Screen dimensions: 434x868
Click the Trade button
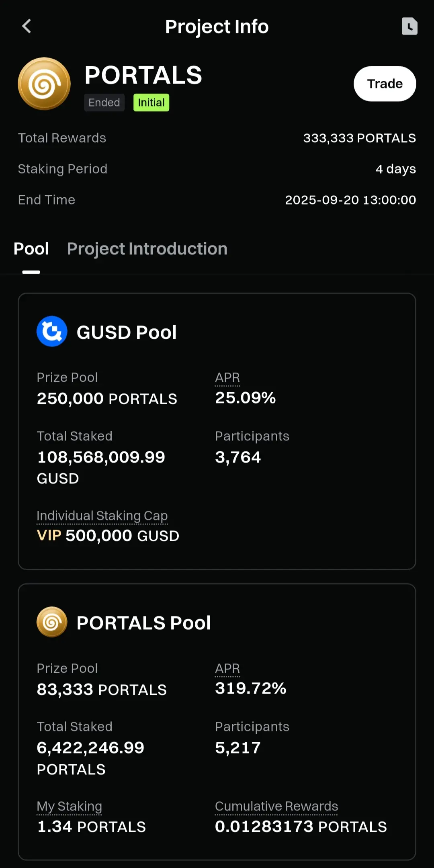(x=385, y=84)
